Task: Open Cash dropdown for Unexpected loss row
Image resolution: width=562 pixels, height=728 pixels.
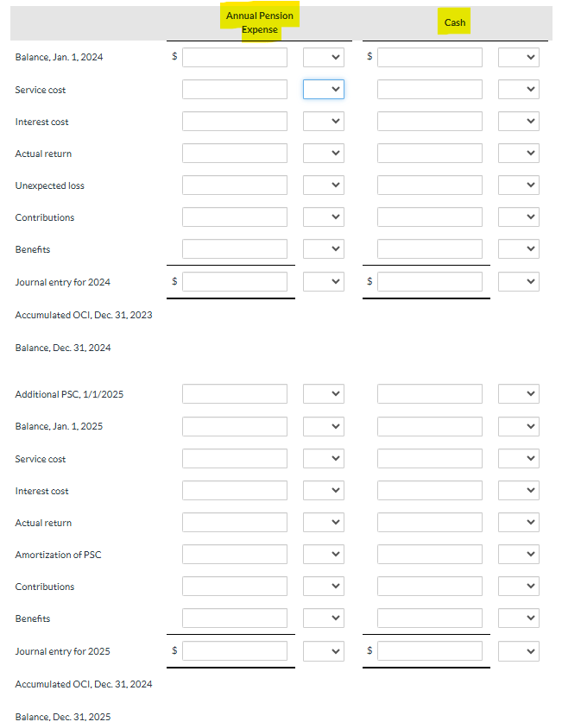Action: [x=519, y=185]
